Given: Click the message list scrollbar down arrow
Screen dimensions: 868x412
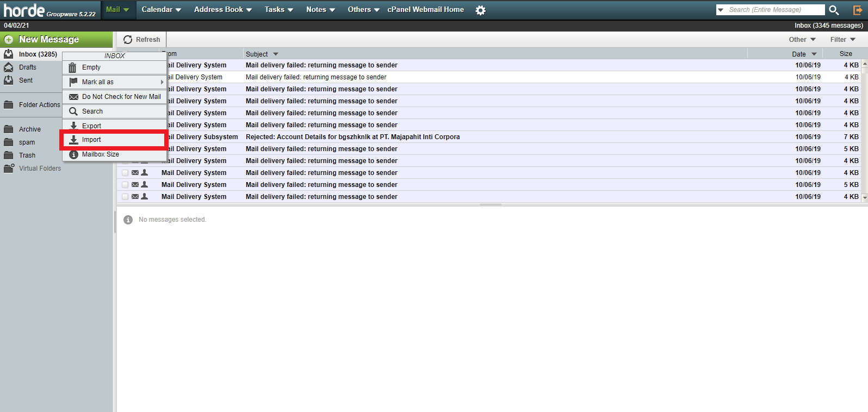Looking at the screenshot, I should point(864,198).
